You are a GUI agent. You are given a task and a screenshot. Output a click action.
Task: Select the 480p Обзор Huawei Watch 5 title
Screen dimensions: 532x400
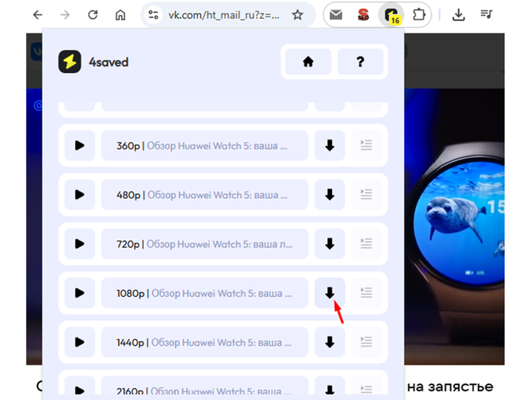pos(205,194)
